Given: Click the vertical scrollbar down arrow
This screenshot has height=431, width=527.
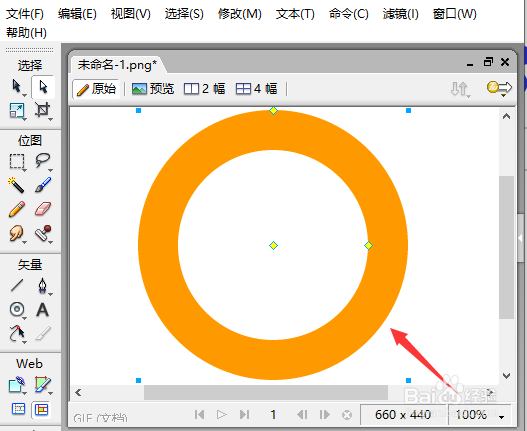Looking at the screenshot, I should (x=506, y=376).
